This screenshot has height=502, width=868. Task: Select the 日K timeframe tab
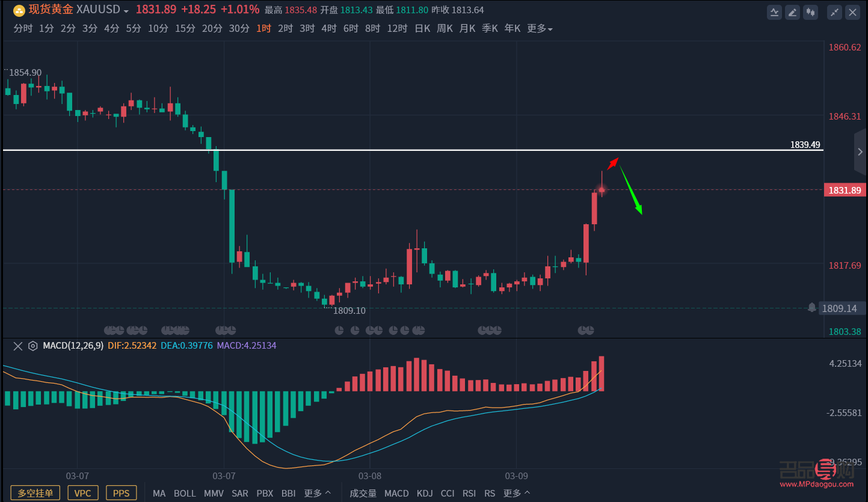[422, 28]
